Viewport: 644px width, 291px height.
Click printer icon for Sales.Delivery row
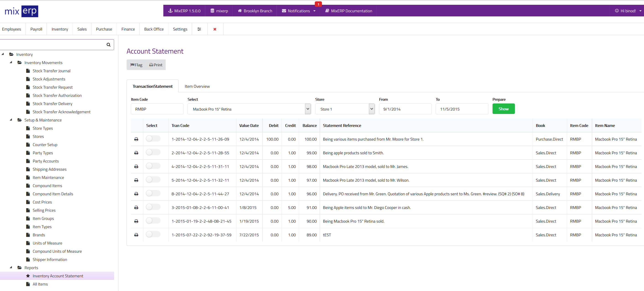[136, 194]
